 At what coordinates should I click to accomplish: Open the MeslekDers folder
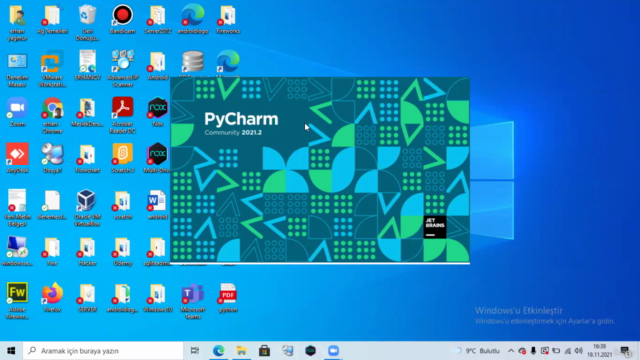point(87,112)
